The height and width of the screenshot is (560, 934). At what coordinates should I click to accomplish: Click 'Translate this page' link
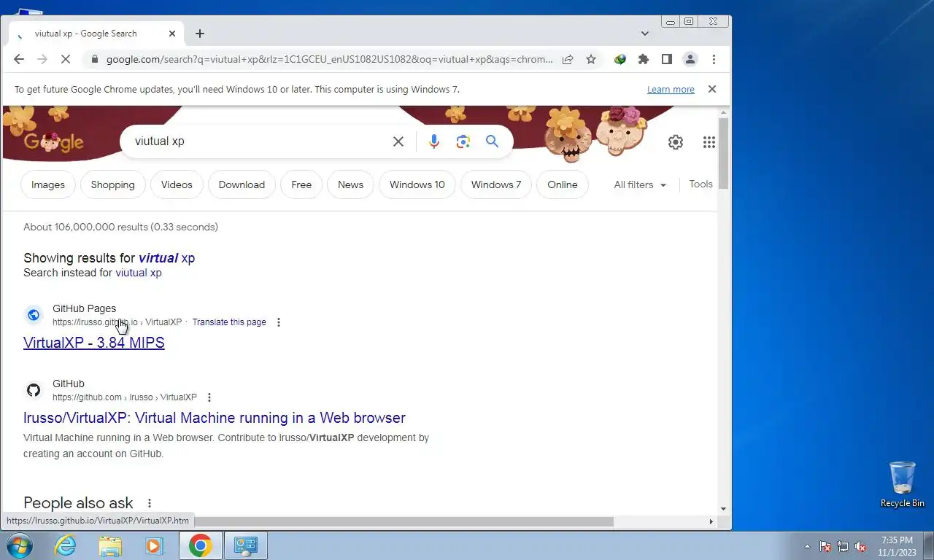pos(229,322)
